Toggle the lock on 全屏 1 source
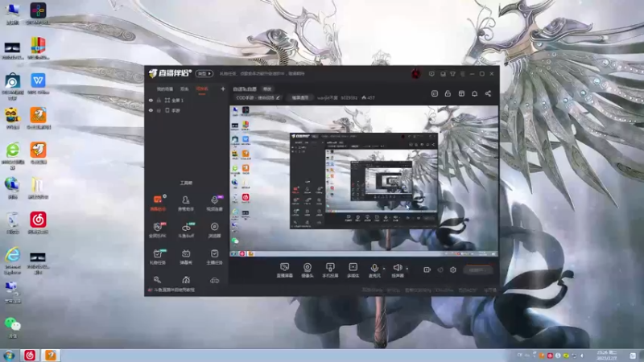 pos(159,100)
